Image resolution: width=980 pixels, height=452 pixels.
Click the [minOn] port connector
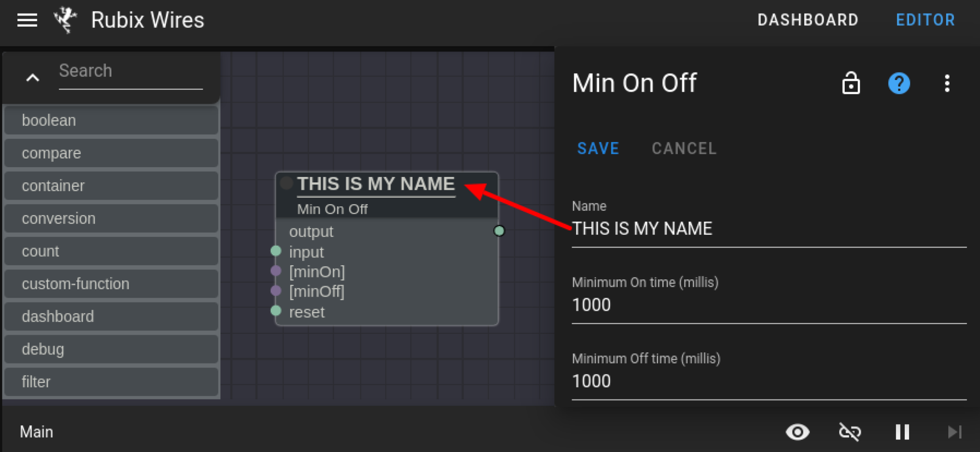[x=276, y=270]
